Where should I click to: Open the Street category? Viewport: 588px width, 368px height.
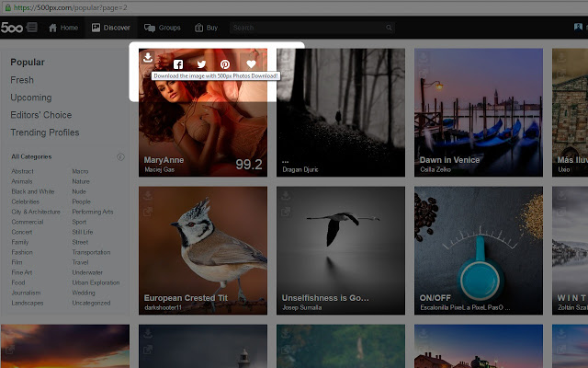(x=80, y=242)
